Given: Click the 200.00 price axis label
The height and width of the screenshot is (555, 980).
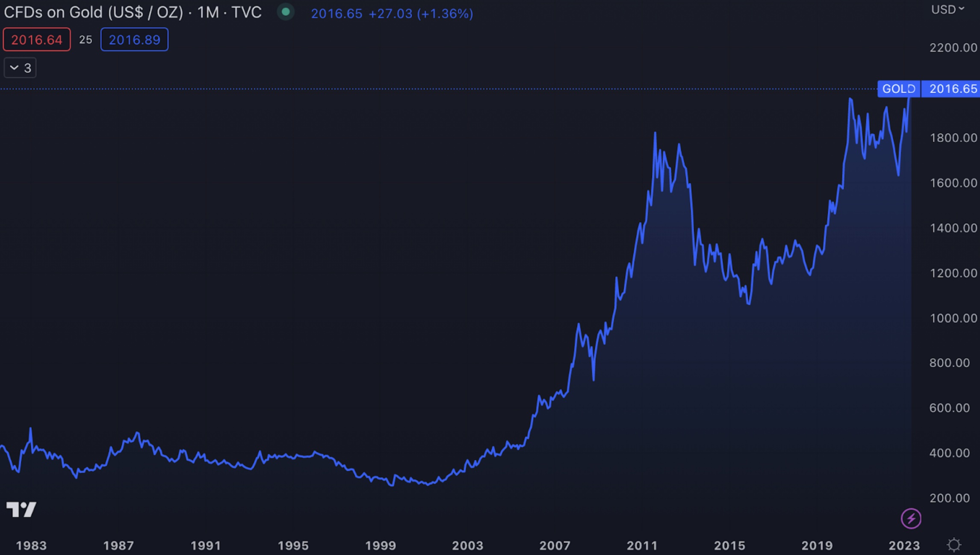Looking at the screenshot, I should click(x=949, y=498).
